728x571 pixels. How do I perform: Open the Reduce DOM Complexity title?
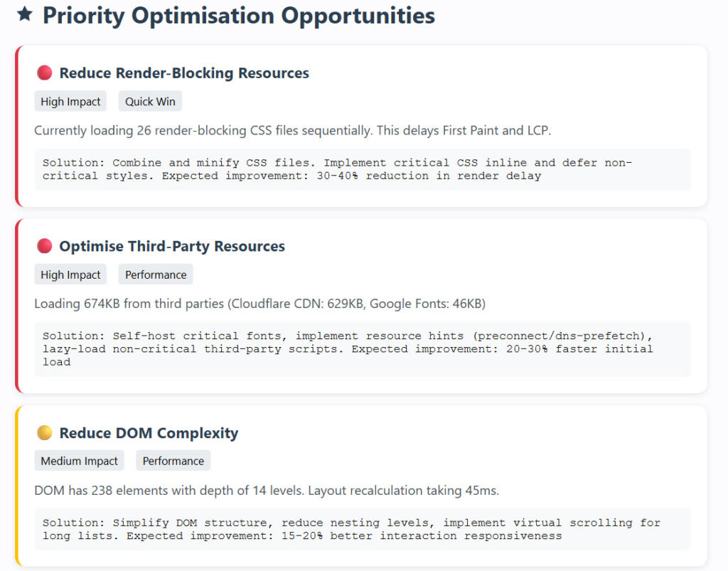[149, 433]
